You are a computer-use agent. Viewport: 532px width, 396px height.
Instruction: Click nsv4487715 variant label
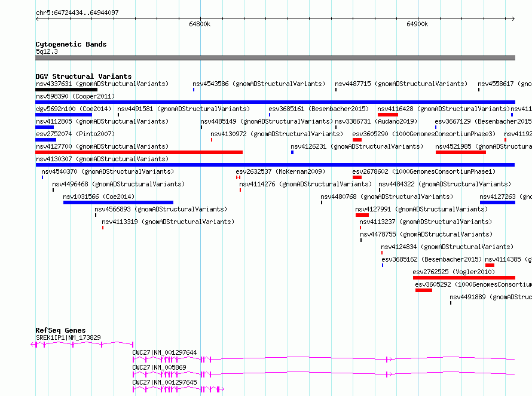tap(401, 84)
